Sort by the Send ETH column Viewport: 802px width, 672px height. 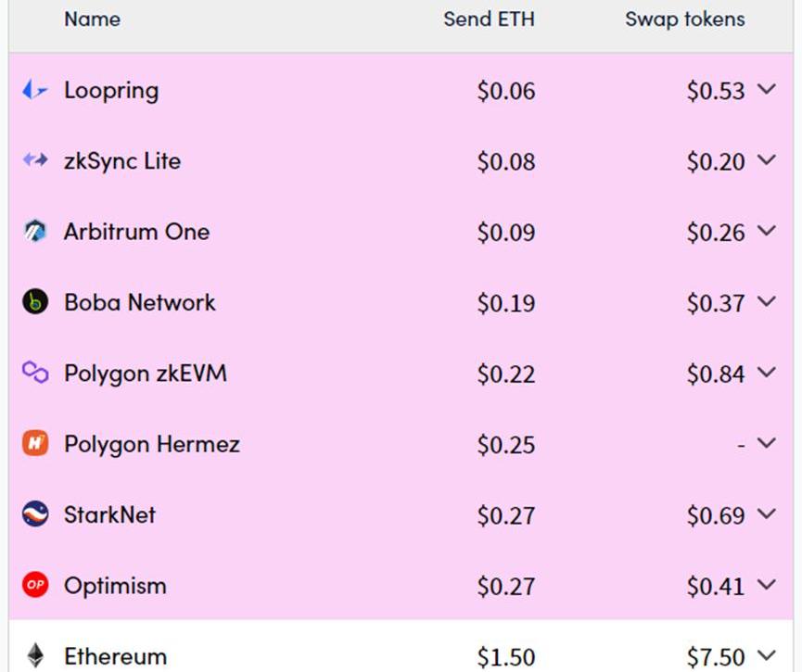point(489,19)
